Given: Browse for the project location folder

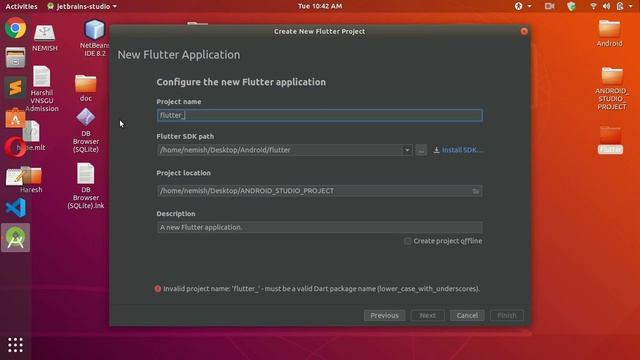Looking at the screenshot, I should click(476, 191).
